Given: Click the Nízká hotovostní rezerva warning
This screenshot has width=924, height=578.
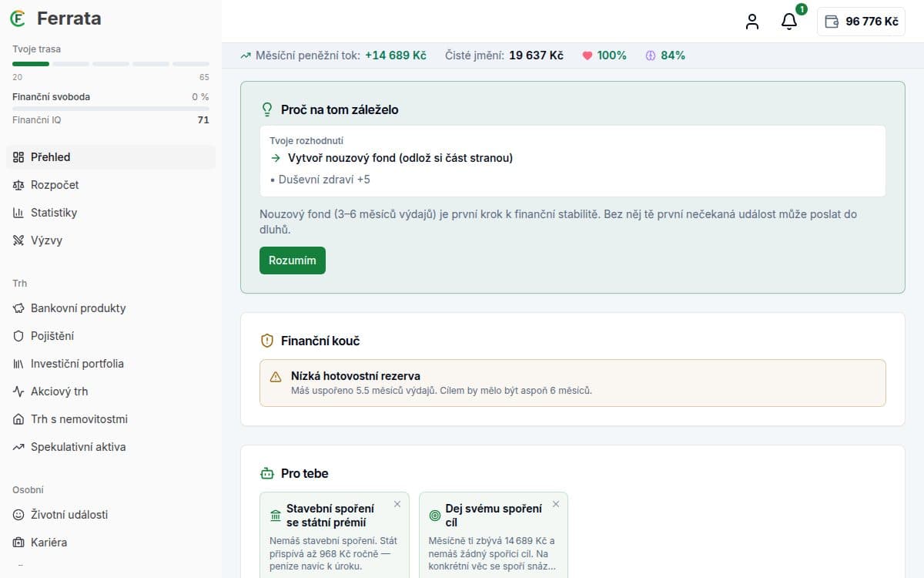Looking at the screenshot, I should [x=573, y=383].
